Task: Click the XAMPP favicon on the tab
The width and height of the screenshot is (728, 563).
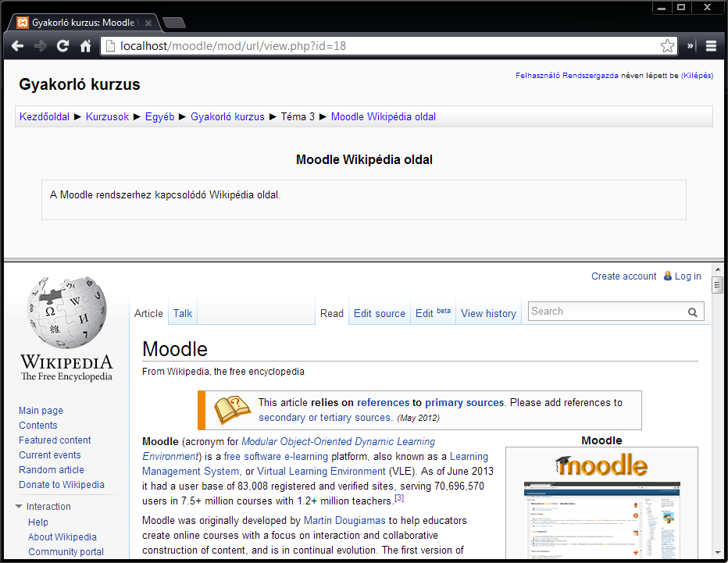Action: tap(23, 23)
